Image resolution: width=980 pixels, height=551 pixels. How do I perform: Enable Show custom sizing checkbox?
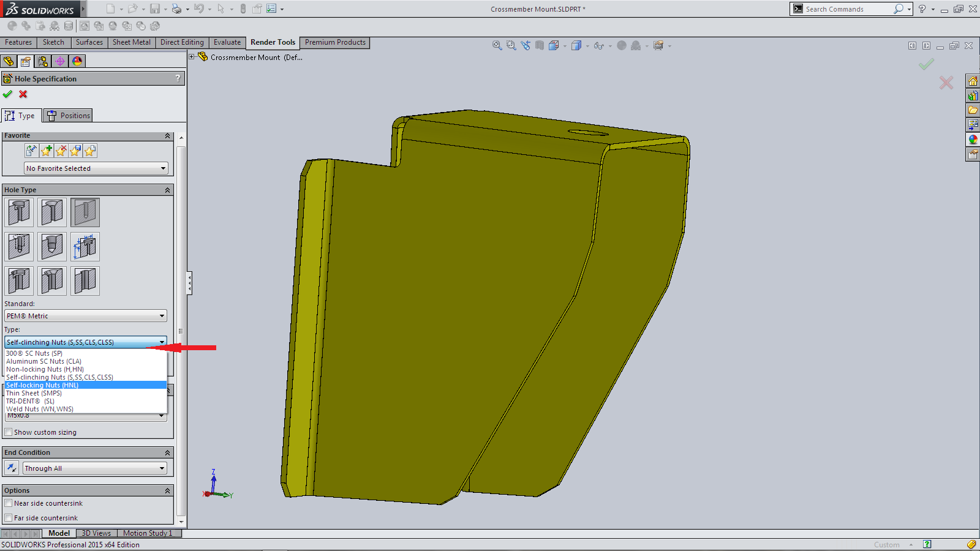click(x=9, y=432)
